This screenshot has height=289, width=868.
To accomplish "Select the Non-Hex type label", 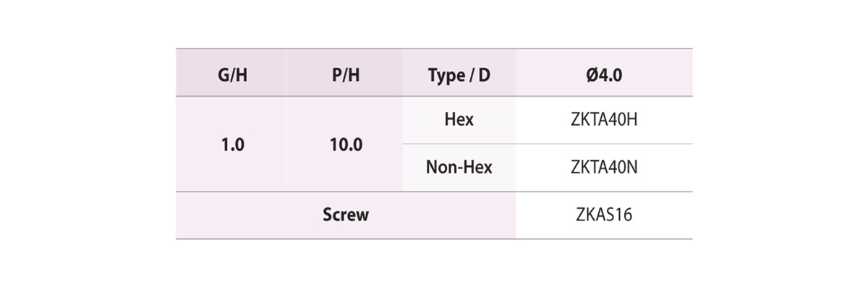I will pos(459,168).
